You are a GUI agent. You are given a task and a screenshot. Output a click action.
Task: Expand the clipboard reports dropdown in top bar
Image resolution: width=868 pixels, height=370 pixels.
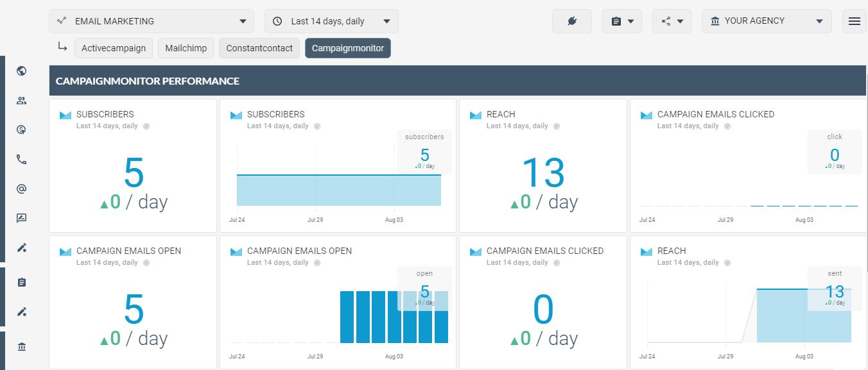[x=622, y=21]
